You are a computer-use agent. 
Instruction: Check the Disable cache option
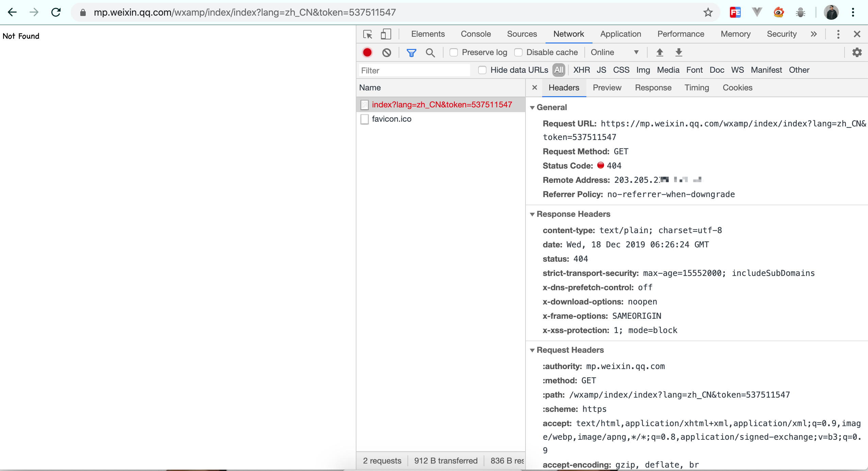pyautogui.click(x=518, y=52)
